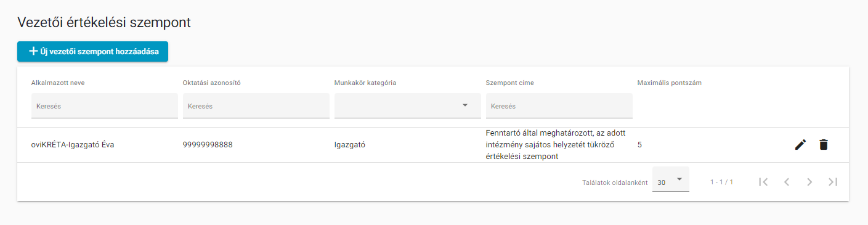Edit the oviKRÉTA-Igazgató Éva row with pencil icon
Viewport: 868px width, 225px height.
point(800,145)
